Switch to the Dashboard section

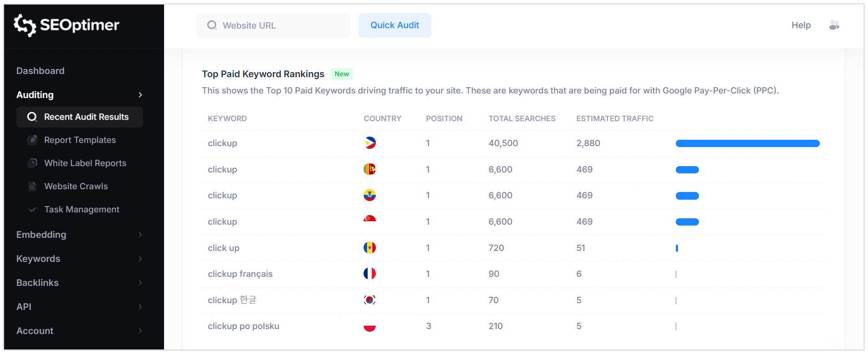[x=40, y=71]
